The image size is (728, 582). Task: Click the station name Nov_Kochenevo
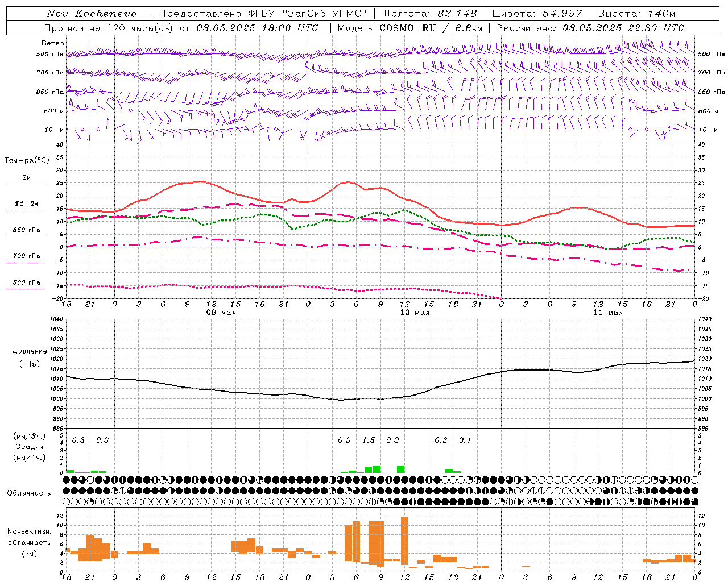[92, 14]
